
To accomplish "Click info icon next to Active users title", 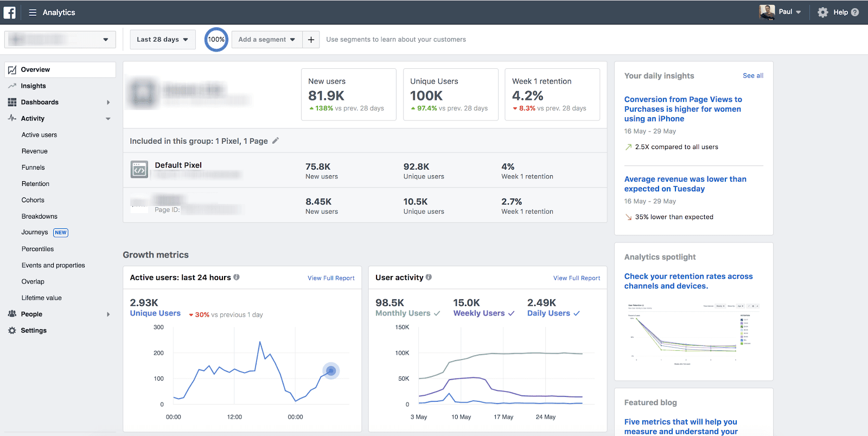I will [x=237, y=277].
